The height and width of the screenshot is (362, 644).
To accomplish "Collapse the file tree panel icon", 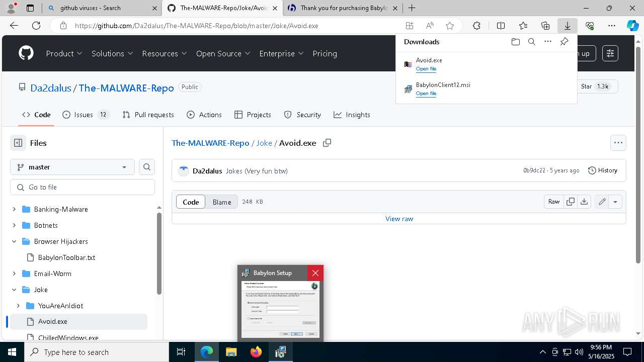I will [x=18, y=143].
